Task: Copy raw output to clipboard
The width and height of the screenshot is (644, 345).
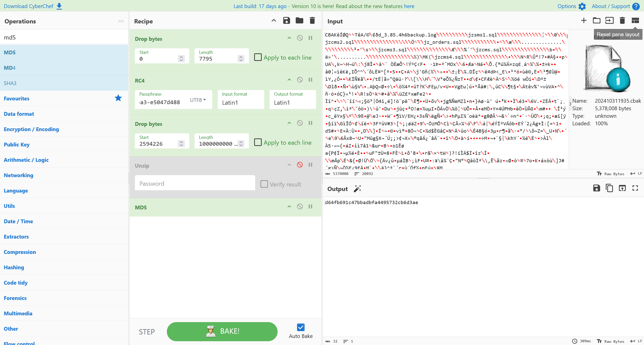Action: click(609, 188)
